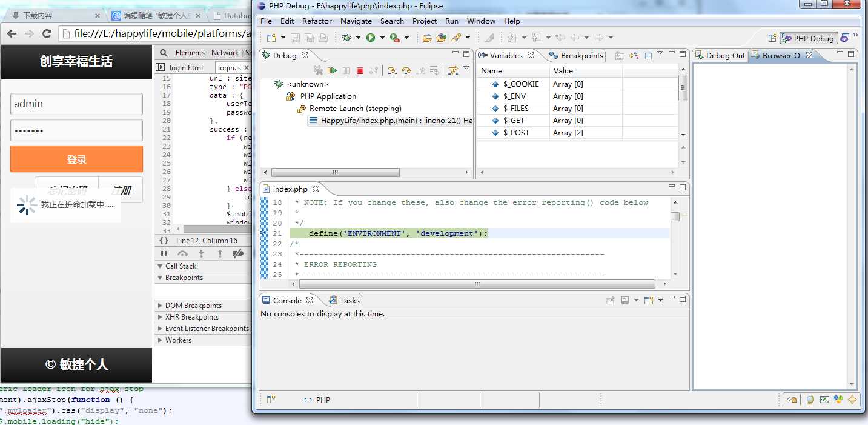
Task: Click Debug view horizontal scrollbar thumb
Action: (336, 173)
